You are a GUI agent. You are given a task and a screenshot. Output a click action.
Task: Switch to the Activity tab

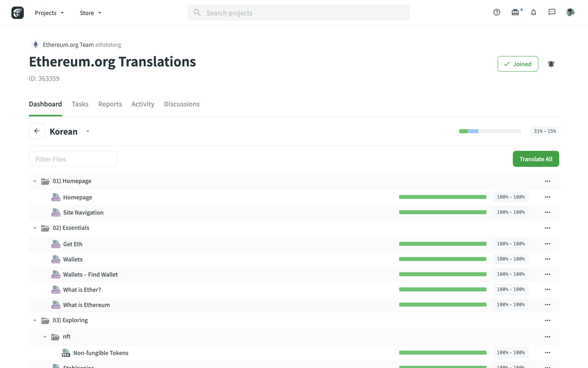(143, 104)
